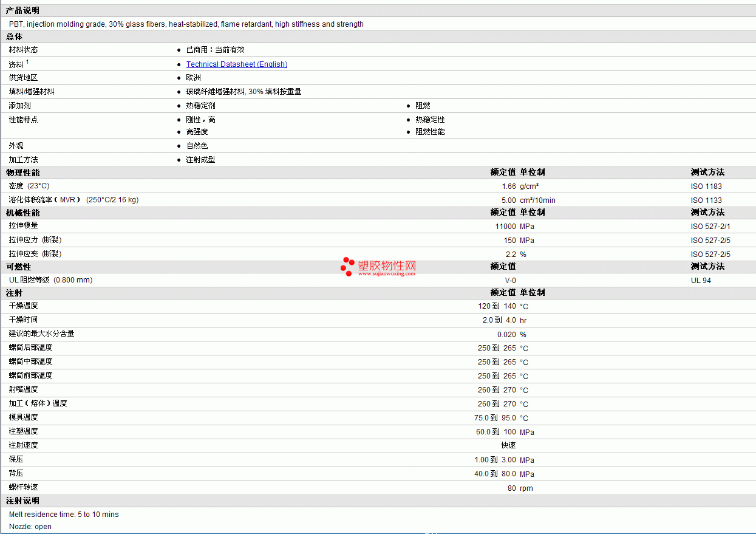Select the 150 tensile stress value
This screenshot has height=534, width=756.
tap(509, 241)
